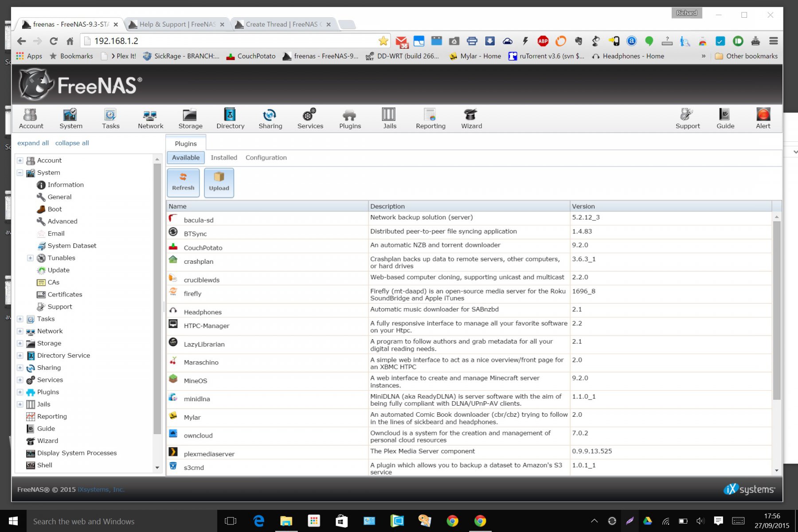Viewport: 798px width, 532px height.
Task: Sort plugins by Version column header
Action: (x=670, y=206)
